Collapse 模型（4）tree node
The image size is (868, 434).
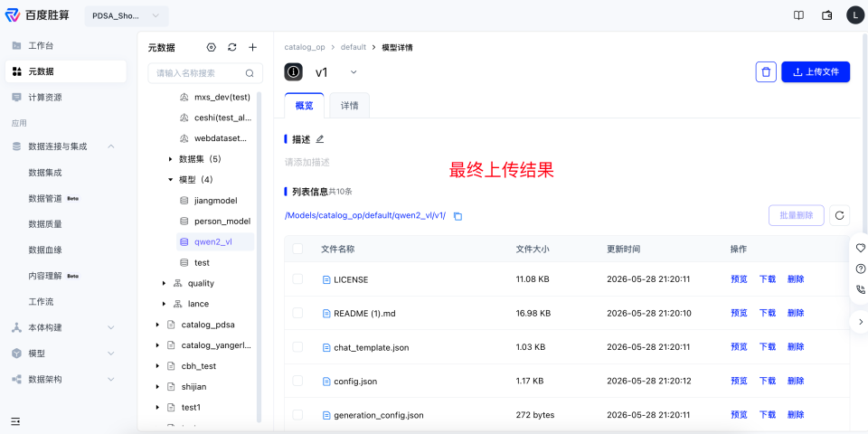click(x=171, y=180)
